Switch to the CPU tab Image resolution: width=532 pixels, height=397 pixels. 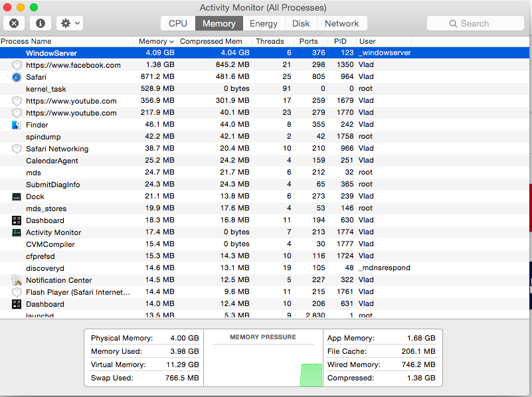click(178, 23)
